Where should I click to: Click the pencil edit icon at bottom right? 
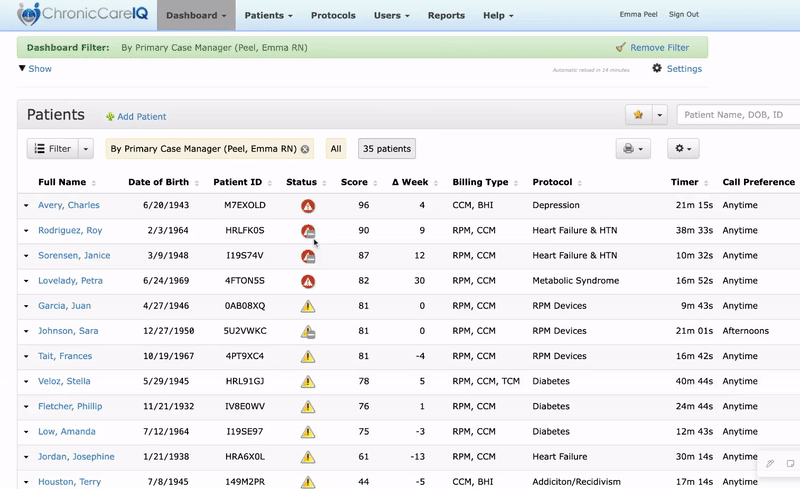coord(770,463)
